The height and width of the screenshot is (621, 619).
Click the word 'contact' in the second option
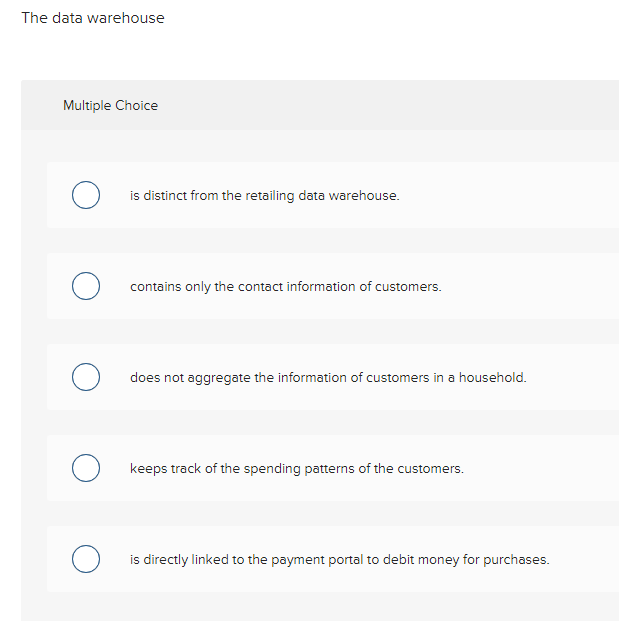pyautogui.click(x=260, y=286)
